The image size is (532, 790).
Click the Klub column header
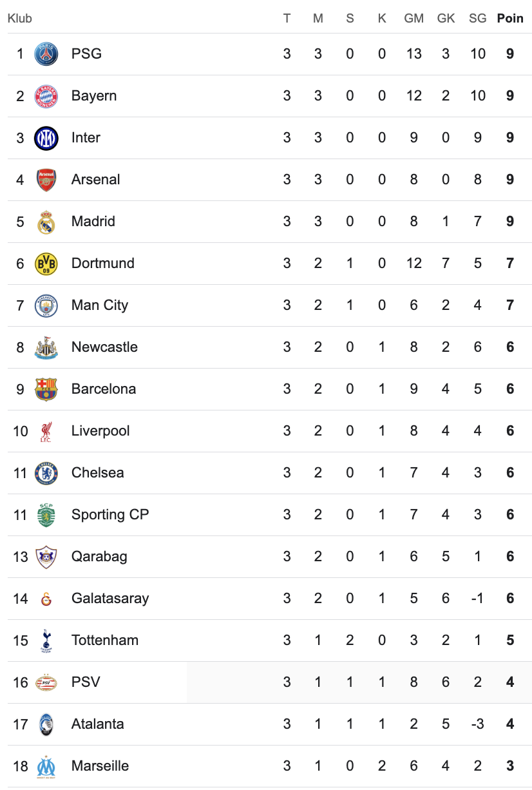pos(20,19)
